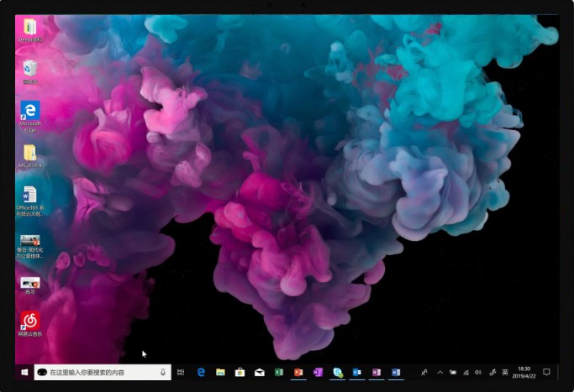Screen dimensions: 574x392
Task: Check battery status in the tray
Action: pos(453,372)
